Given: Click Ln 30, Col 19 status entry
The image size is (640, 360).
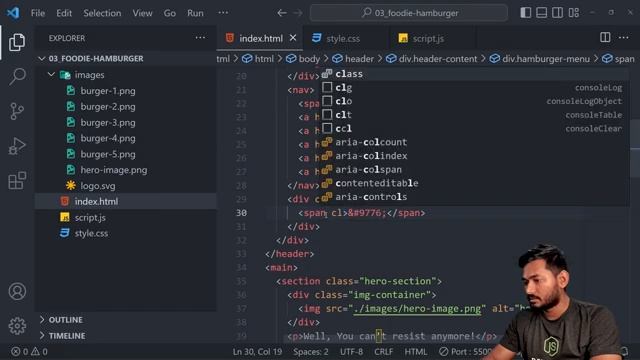Looking at the screenshot, I should click(257, 351).
